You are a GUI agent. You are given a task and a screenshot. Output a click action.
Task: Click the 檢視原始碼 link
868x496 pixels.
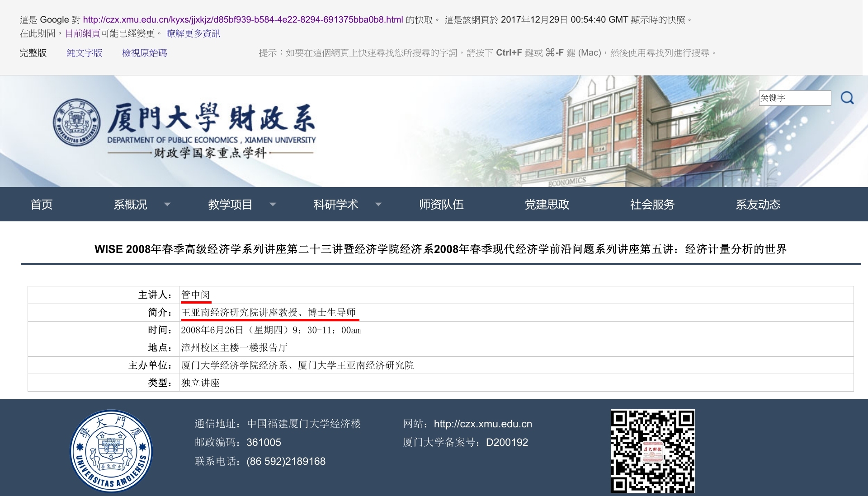[x=144, y=53]
